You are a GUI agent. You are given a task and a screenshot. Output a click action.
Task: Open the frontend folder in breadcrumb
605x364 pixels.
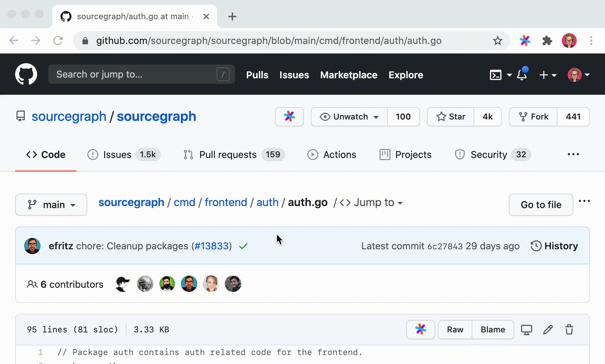coord(226,202)
